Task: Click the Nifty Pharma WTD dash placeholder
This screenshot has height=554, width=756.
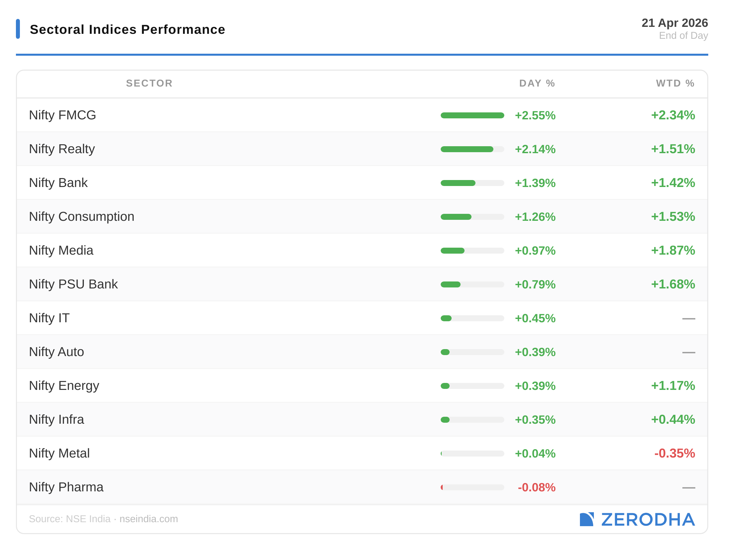Action: (688, 487)
